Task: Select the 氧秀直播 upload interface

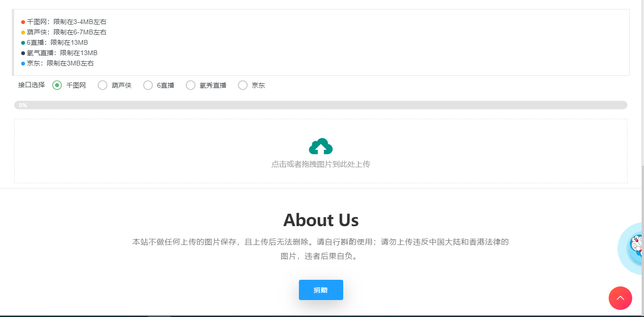Action: tap(190, 85)
